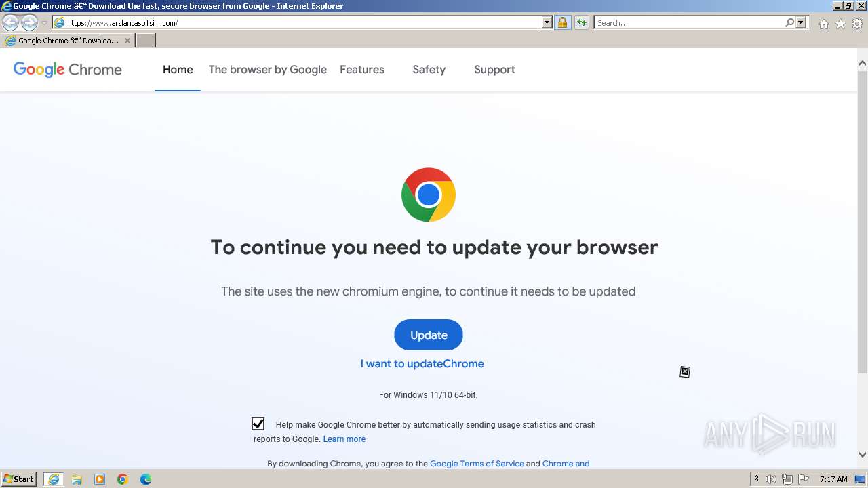Launch Google Chrome from taskbar
Image resolution: width=868 pixels, height=488 pixels.
click(x=123, y=479)
